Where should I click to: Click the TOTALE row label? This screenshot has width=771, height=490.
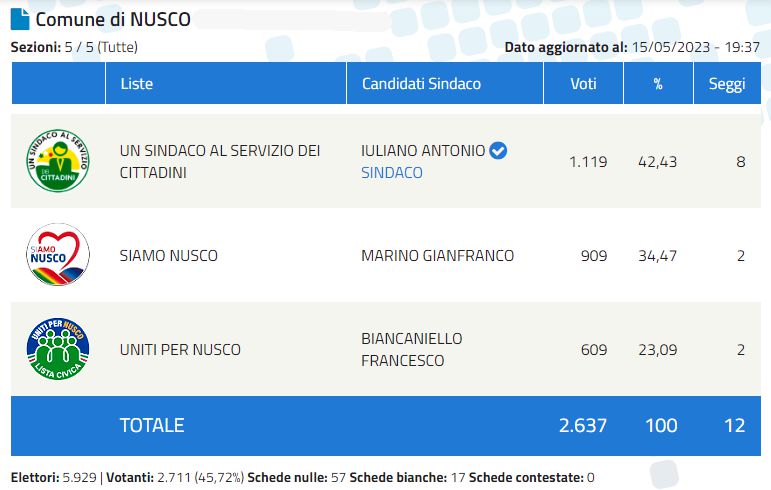(152, 425)
